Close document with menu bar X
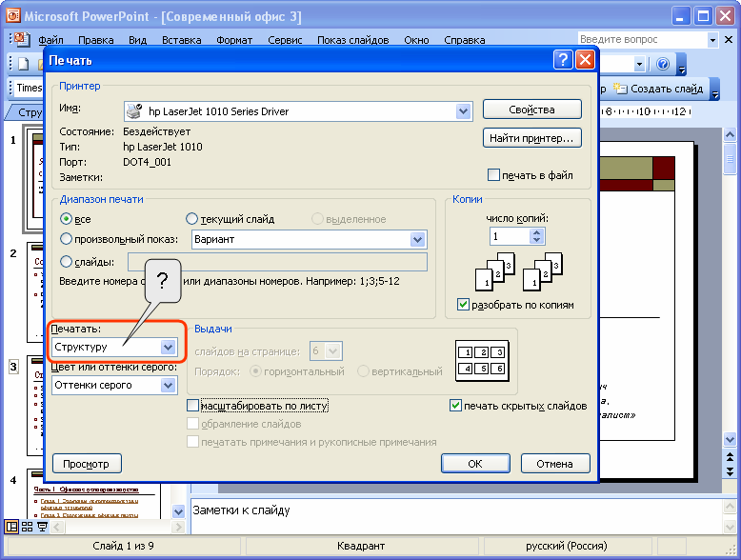Viewport: 741px width, 560px height. pos(729,40)
